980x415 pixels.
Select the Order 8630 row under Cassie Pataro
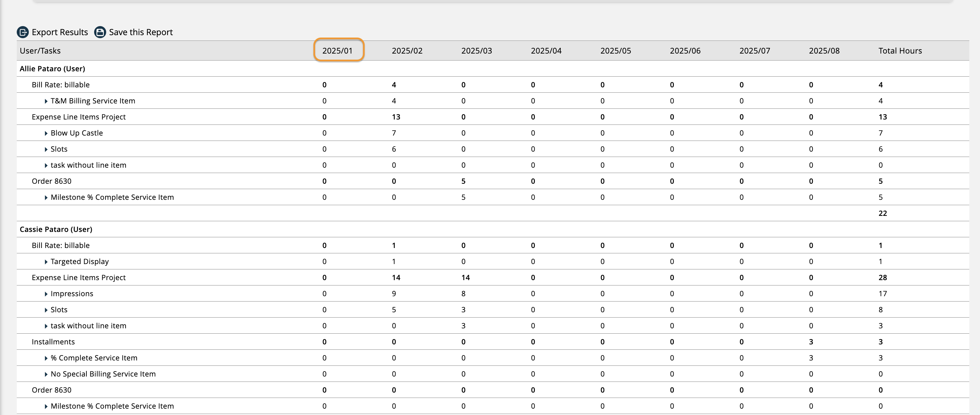pyautogui.click(x=51, y=390)
